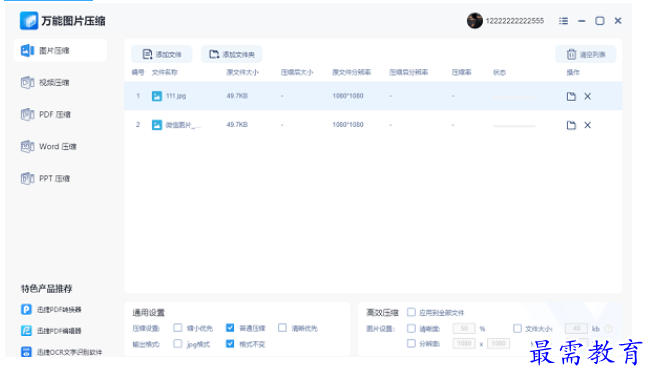Click the 视频压缩 sidebar icon
Image resolution: width=651 pixels, height=384 pixels.
click(x=28, y=83)
